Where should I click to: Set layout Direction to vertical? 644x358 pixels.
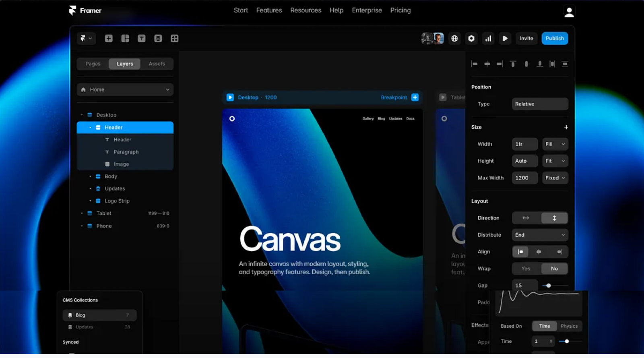pyautogui.click(x=554, y=218)
